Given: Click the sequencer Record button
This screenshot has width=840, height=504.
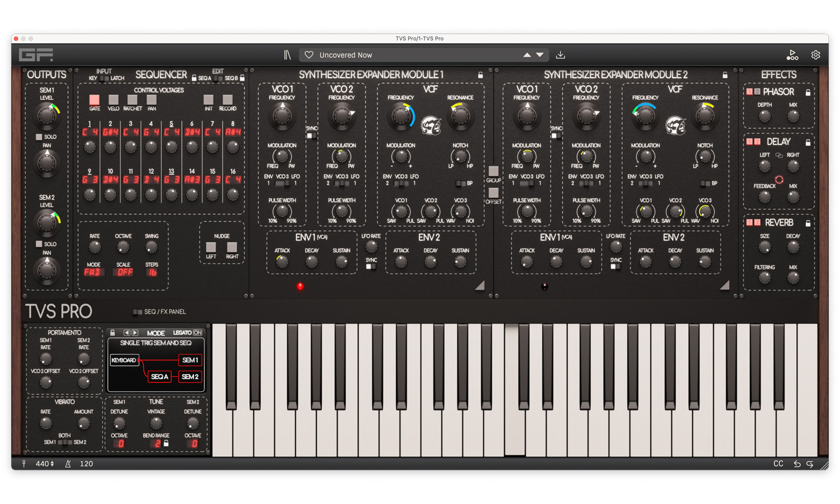Looking at the screenshot, I should pos(227,100).
